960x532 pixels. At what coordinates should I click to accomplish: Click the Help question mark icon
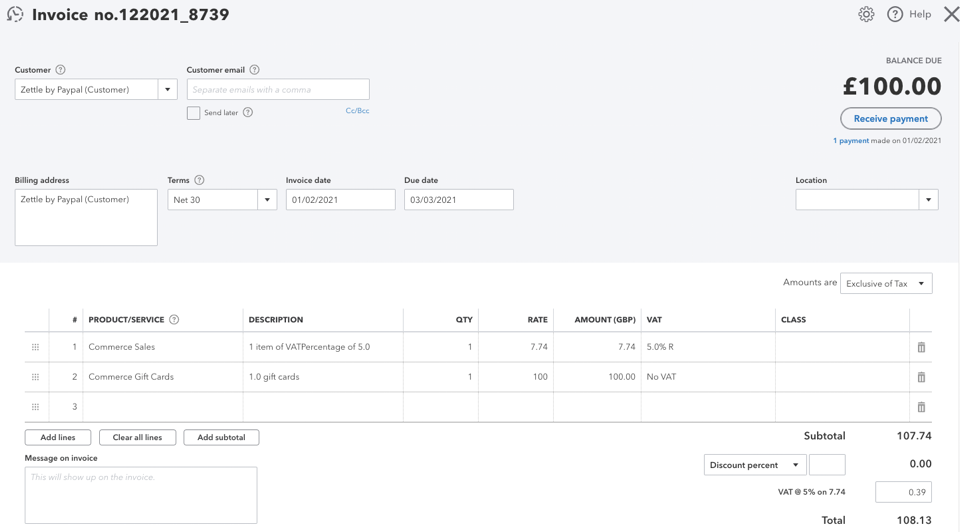(x=894, y=14)
